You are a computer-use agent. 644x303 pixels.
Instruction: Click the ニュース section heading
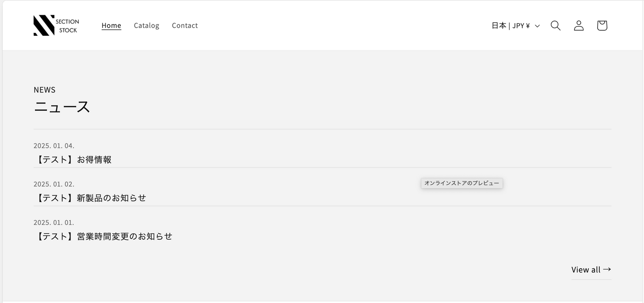pos(62,107)
